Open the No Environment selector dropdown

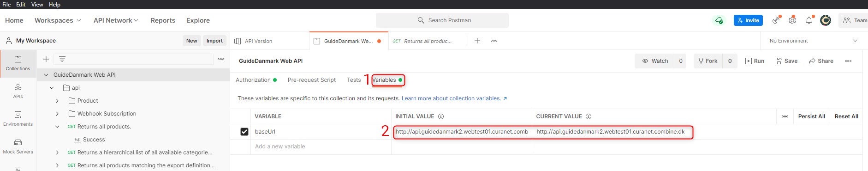(x=814, y=41)
